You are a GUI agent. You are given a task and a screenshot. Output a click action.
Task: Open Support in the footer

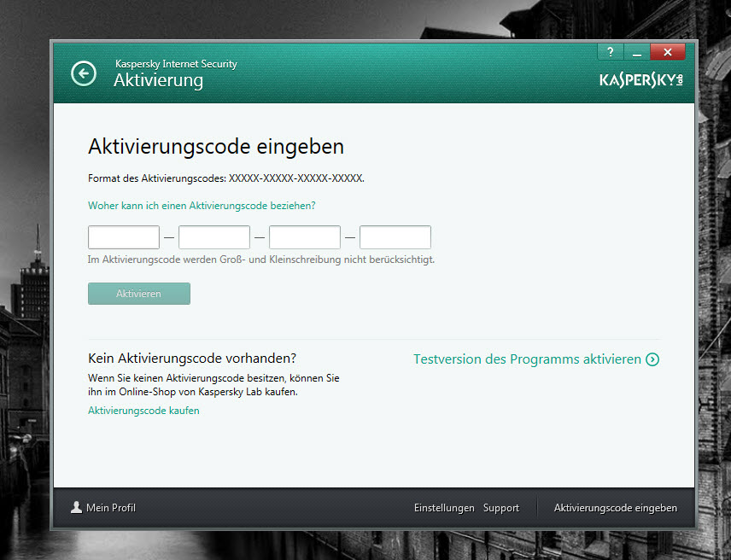click(x=501, y=508)
